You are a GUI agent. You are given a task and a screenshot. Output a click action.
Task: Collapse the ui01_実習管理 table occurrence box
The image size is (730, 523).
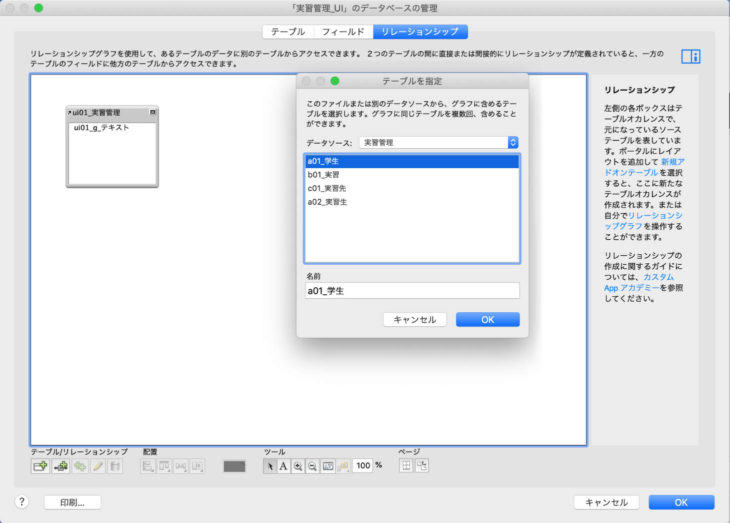(152, 113)
